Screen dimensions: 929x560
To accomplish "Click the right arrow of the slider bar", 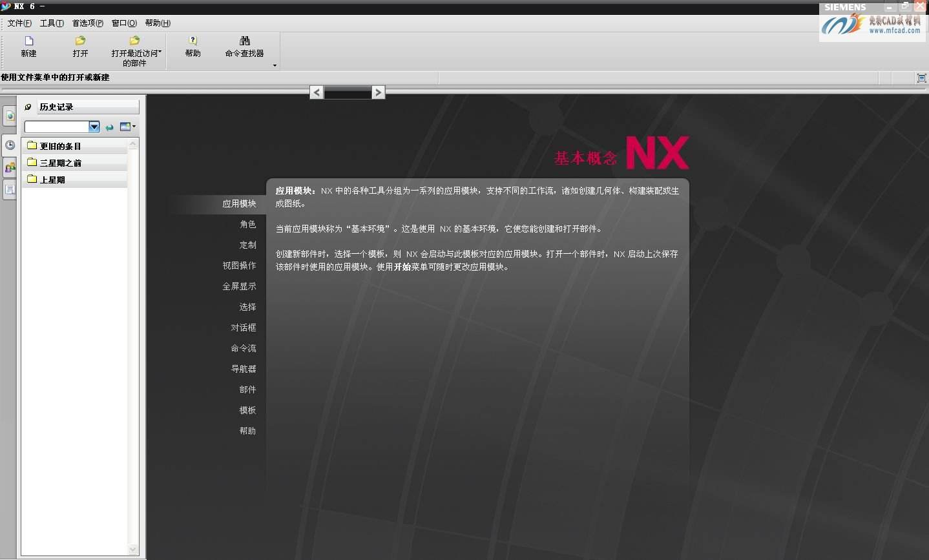I will pyautogui.click(x=379, y=92).
